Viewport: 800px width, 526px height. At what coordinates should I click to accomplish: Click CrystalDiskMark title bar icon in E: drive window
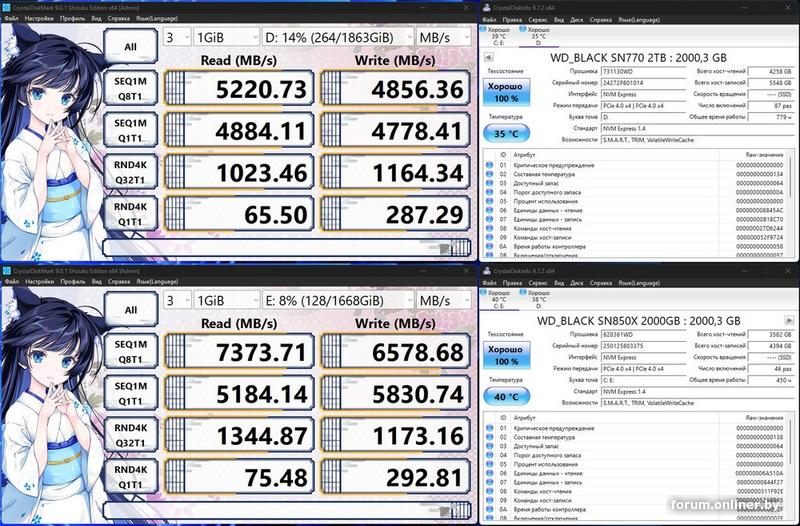7,271
